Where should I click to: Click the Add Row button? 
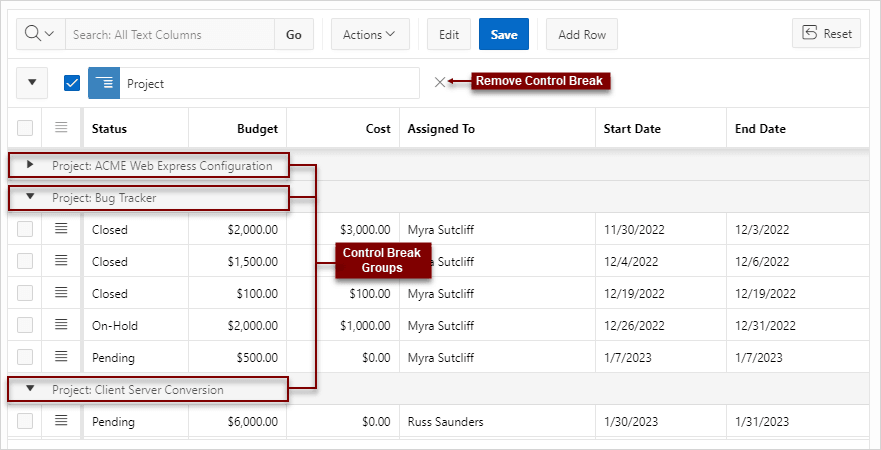[x=582, y=34]
